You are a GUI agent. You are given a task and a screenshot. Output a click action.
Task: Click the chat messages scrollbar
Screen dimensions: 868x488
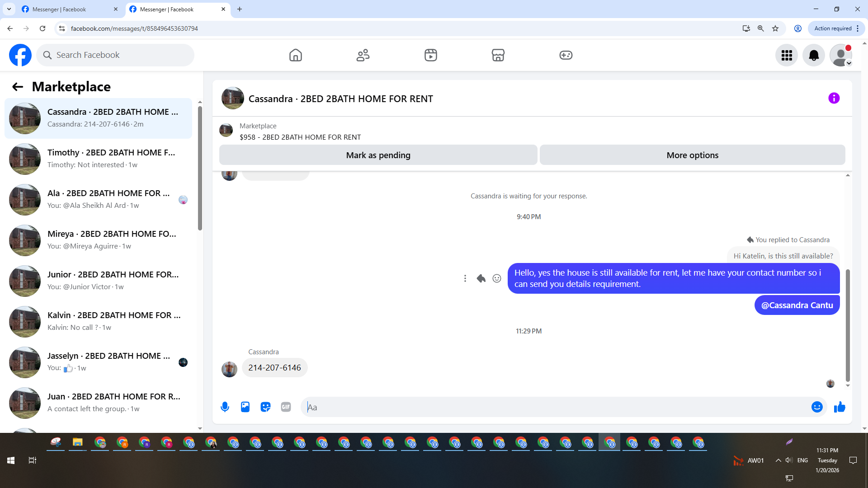(x=848, y=325)
